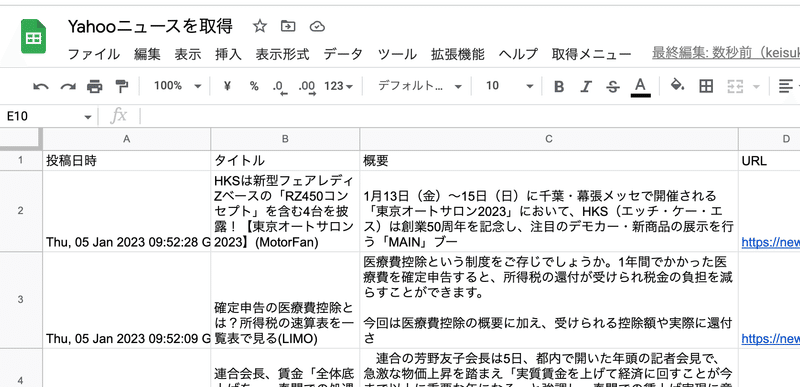
Task: Open text color picker
Action: tap(641, 87)
